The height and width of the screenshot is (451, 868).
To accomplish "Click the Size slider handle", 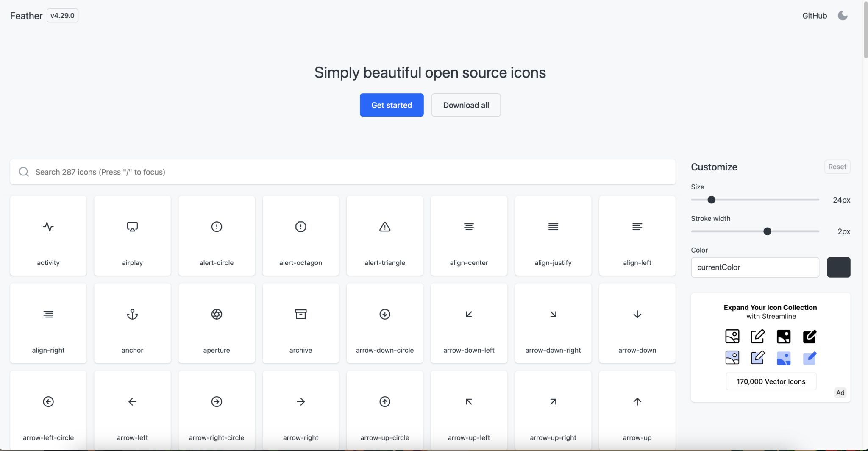I will (x=712, y=200).
